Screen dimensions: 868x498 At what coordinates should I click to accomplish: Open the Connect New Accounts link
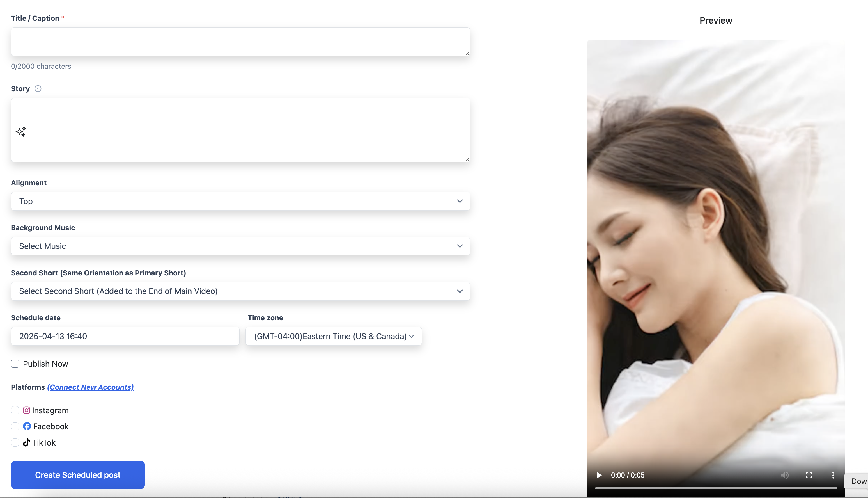[x=90, y=387]
